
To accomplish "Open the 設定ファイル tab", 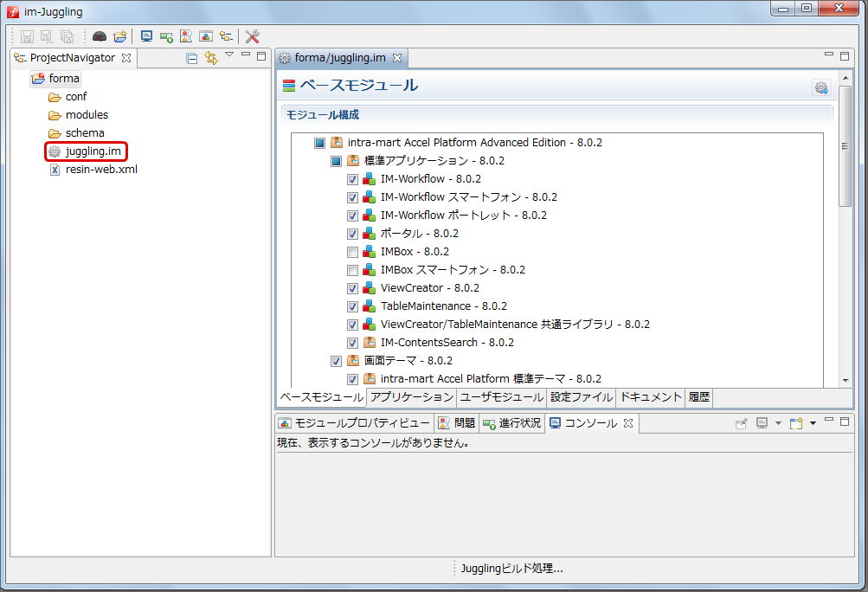I will coord(580,397).
